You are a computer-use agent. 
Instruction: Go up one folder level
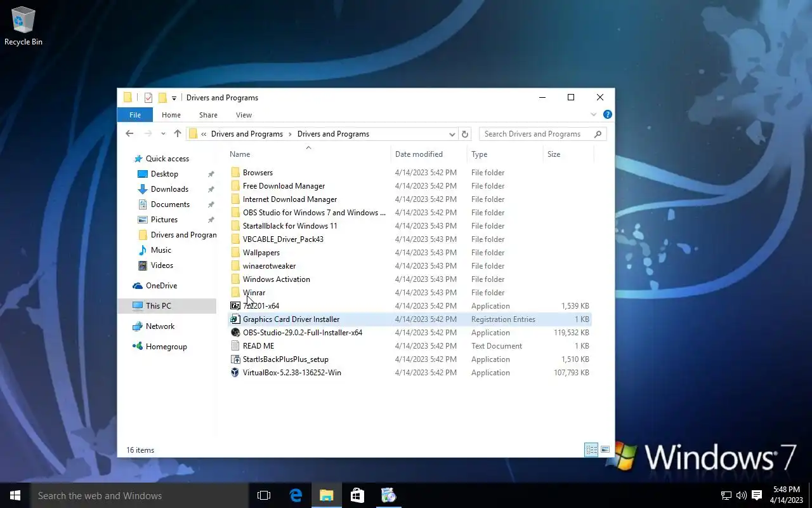click(178, 133)
